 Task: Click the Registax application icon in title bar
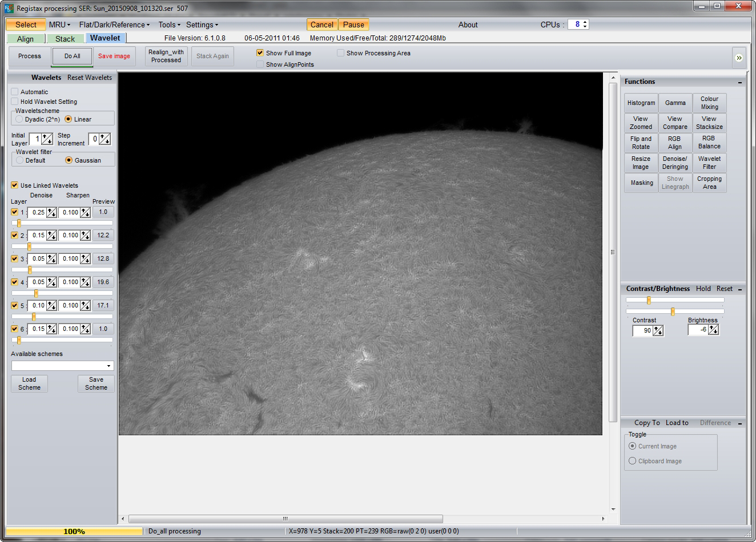pyautogui.click(x=8, y=8)
